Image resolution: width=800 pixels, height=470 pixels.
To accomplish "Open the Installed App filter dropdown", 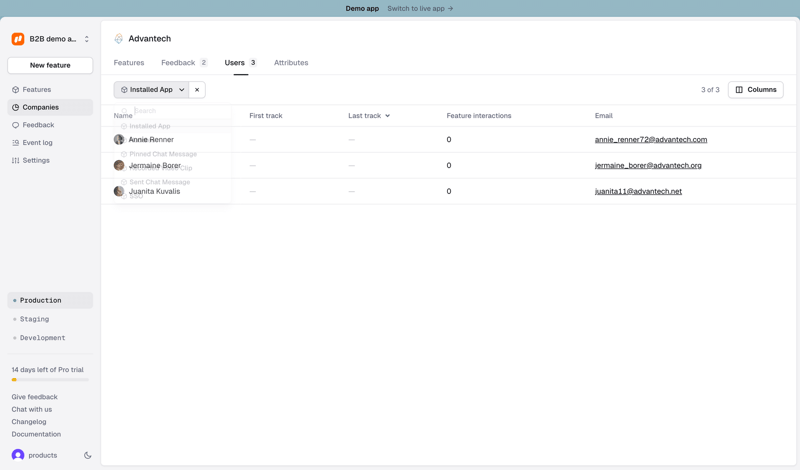I will coord(152,90).
